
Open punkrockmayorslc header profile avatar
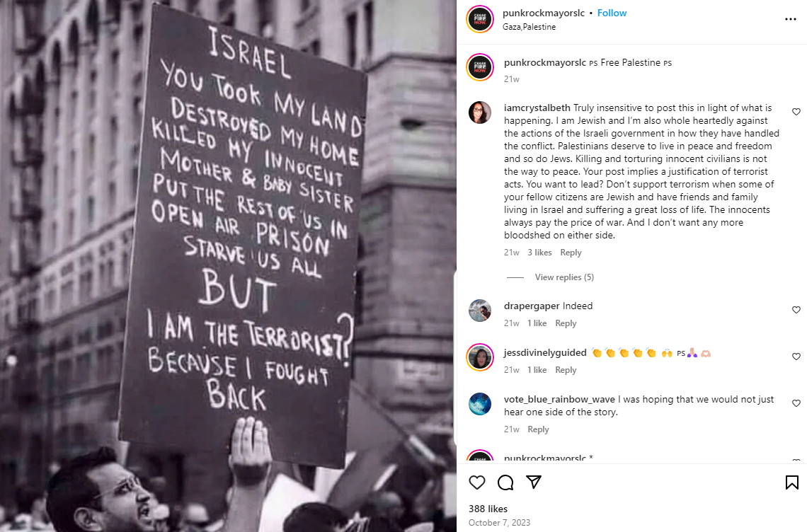[480, 19]
